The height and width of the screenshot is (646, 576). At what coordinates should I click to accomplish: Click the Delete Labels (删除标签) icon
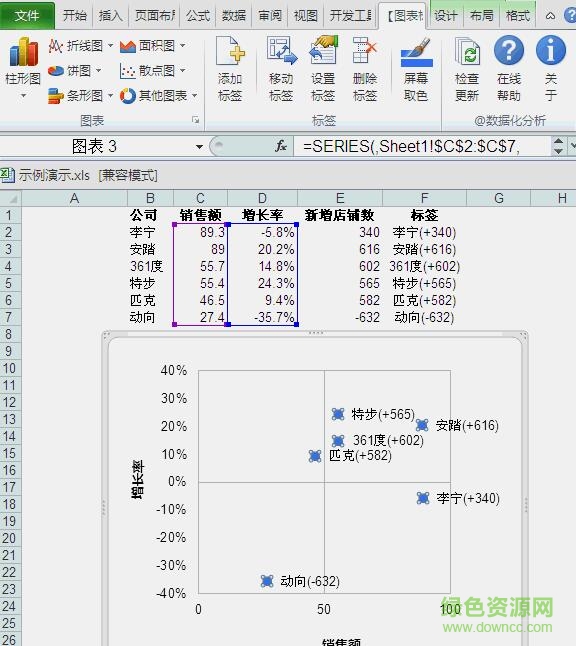click(x=364, y=50)
